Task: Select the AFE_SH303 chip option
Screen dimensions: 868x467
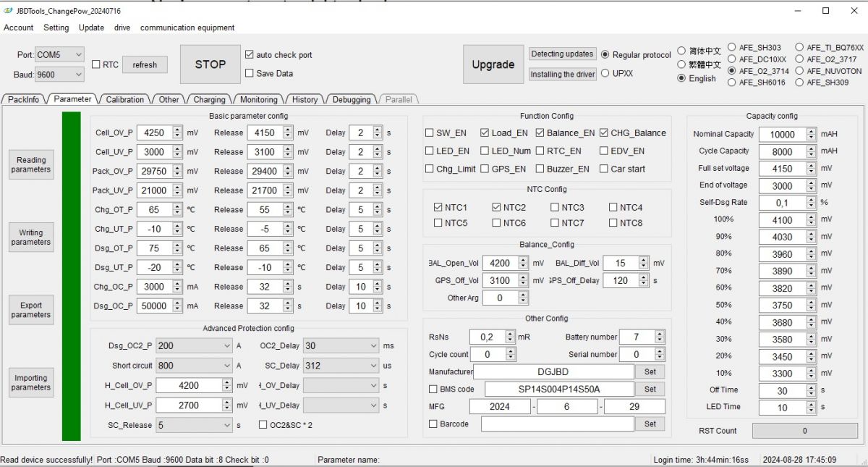Action: [x=732, y=48]
